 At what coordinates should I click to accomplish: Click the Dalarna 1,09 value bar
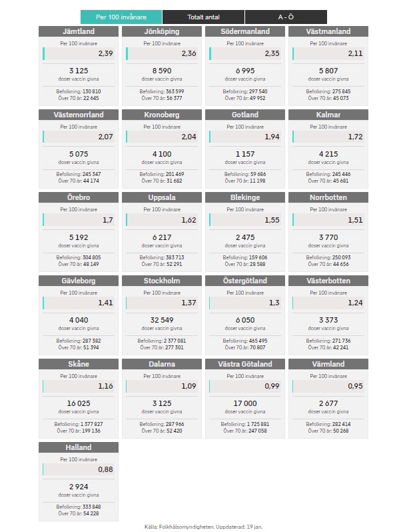(162, 387)
